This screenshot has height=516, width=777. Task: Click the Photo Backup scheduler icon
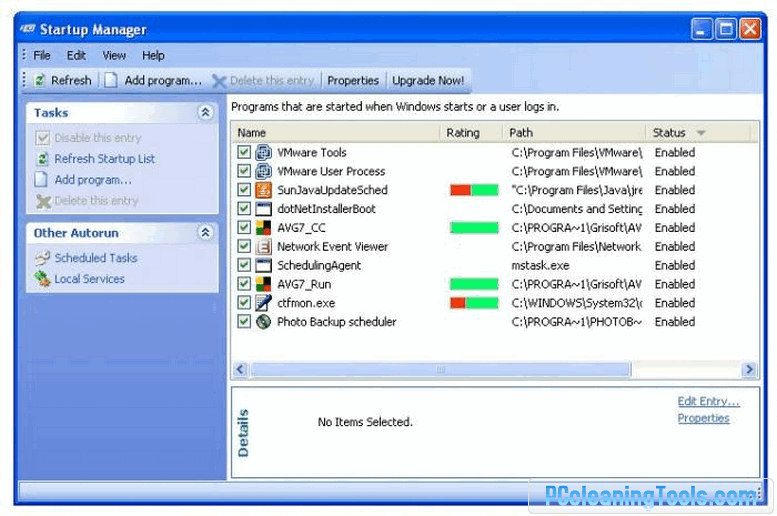263,322
